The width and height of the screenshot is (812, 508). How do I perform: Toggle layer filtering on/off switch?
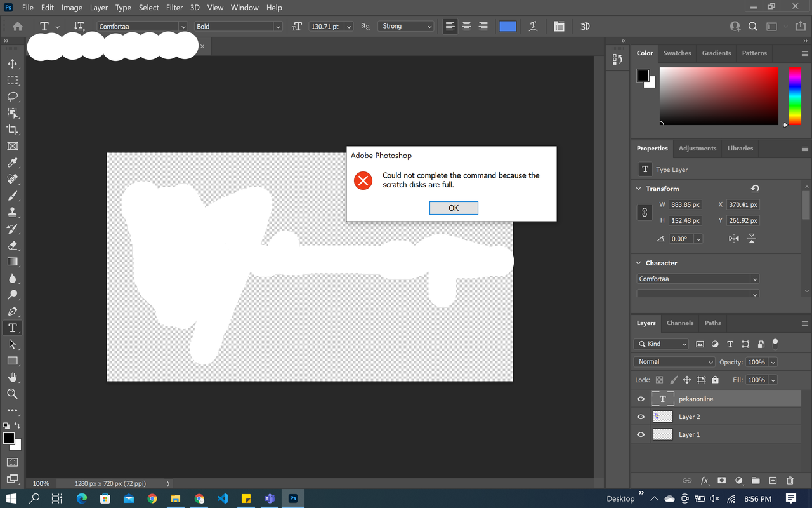tap(775, 344)
